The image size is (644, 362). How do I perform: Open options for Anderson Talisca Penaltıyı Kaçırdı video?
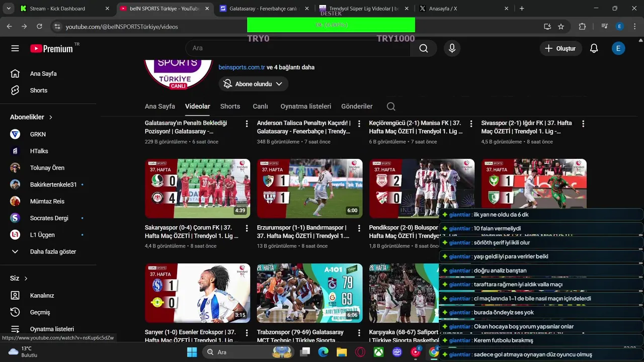pyautogui.click(x=359, y=124)
